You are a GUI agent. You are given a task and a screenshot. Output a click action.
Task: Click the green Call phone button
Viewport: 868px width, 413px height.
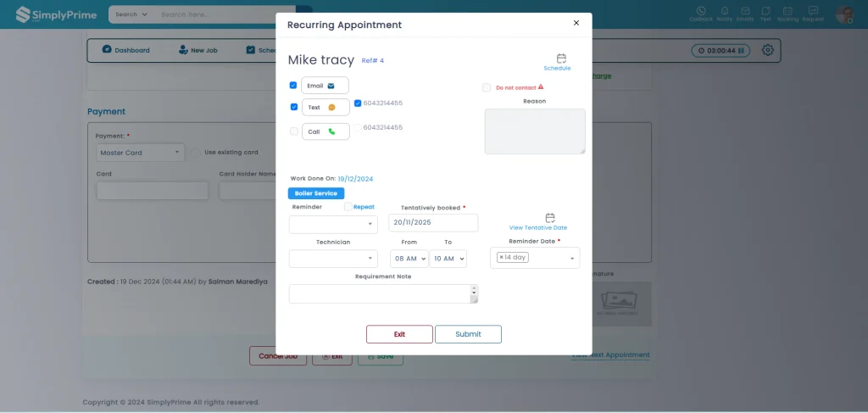pos(325,131)
